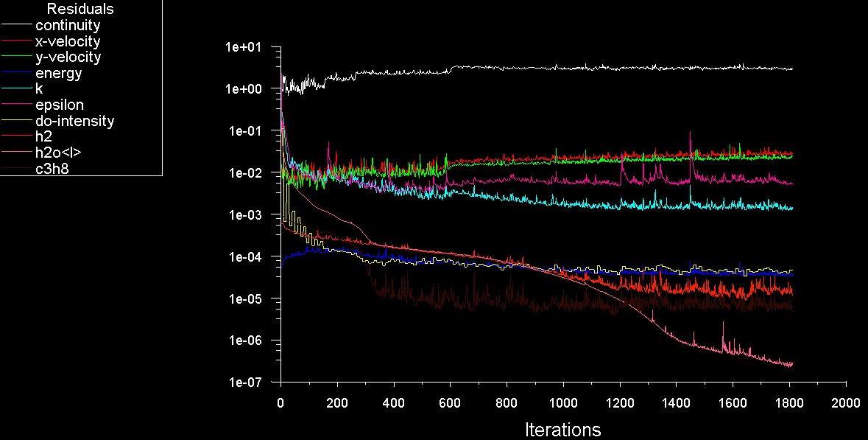Click the Residuals legend title
Viewport: 868px width, 440px height.
(x=81, y=10)
